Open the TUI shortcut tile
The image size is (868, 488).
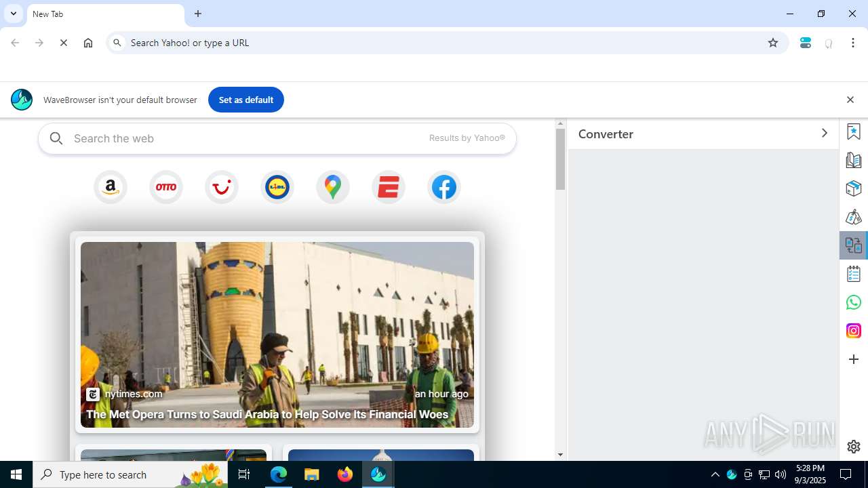click(222, 187)
